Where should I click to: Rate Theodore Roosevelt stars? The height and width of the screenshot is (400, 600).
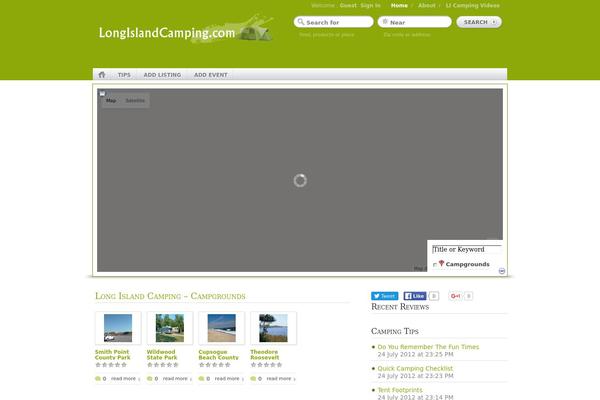tap(266, 365)
